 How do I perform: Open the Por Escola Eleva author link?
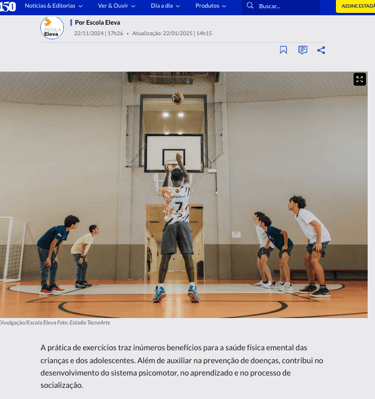[x=97, y=23]
